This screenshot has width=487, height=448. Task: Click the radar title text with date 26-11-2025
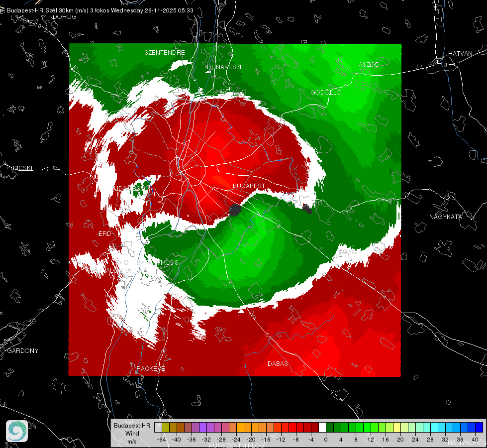[100, 10]
